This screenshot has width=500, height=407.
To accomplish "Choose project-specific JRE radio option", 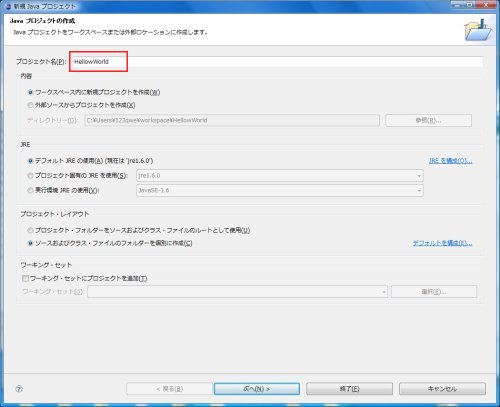I will pyautogui.click(x=30, y=175).
